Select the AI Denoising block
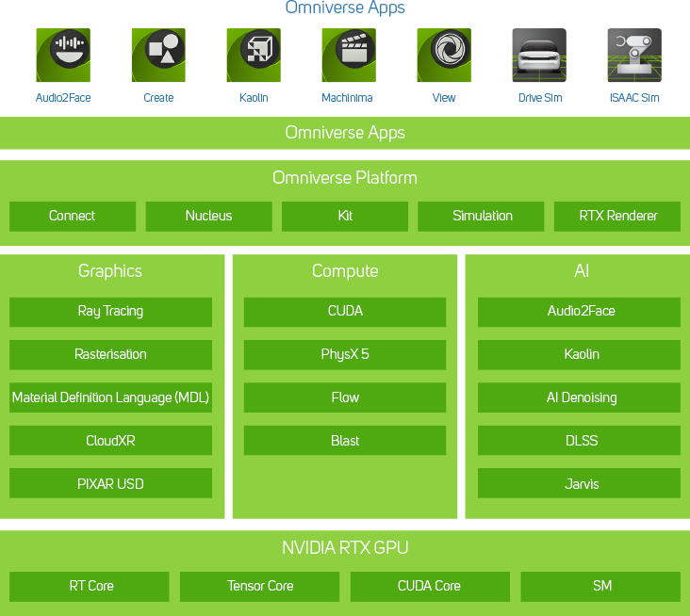This screenshot has height=616, width=690. [579, 397]
